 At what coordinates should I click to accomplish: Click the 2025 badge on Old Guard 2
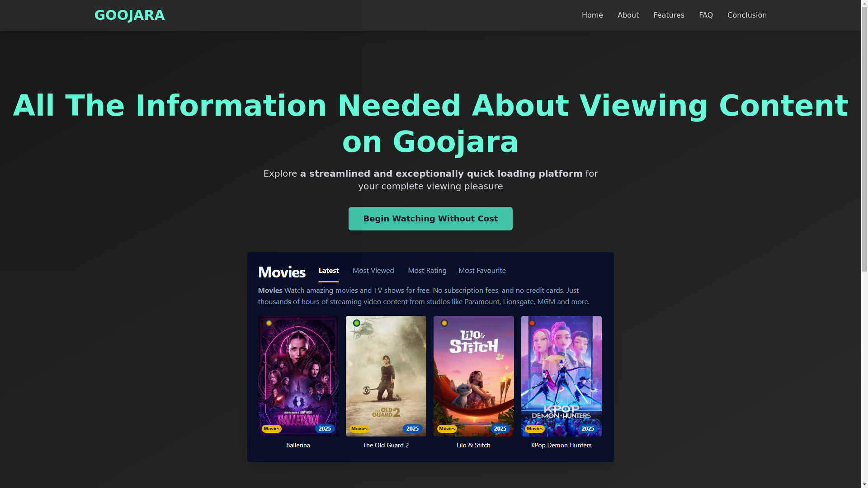[413, 429]
